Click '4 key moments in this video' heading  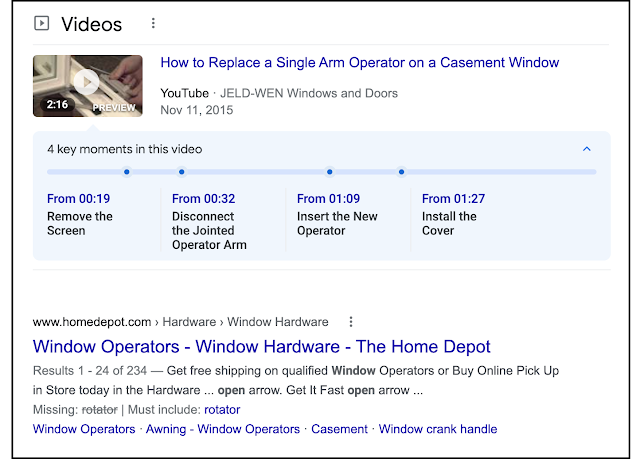point(124,149)
